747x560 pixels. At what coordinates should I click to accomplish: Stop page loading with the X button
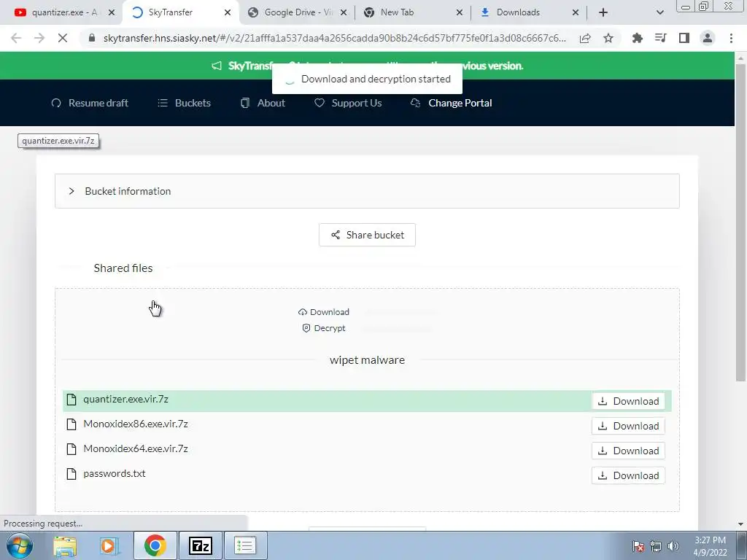63,38
